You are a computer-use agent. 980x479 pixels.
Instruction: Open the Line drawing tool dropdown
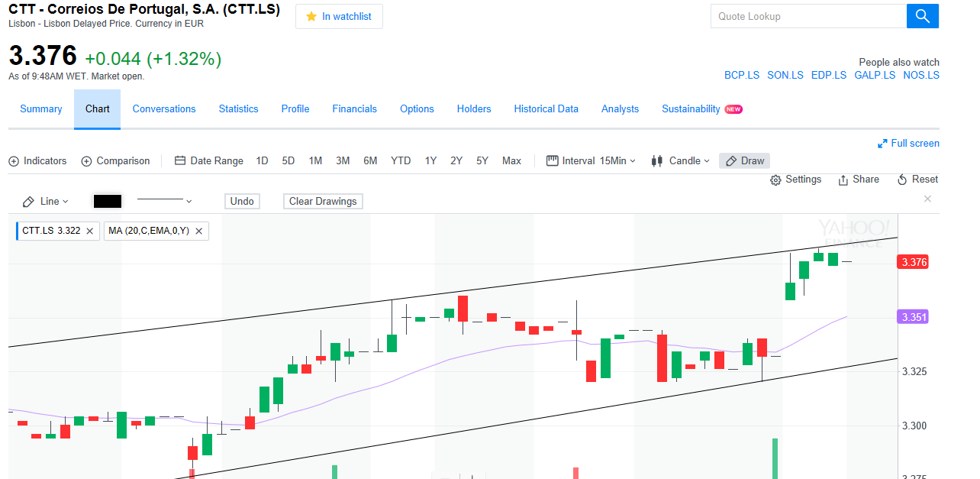click(46, 201)
